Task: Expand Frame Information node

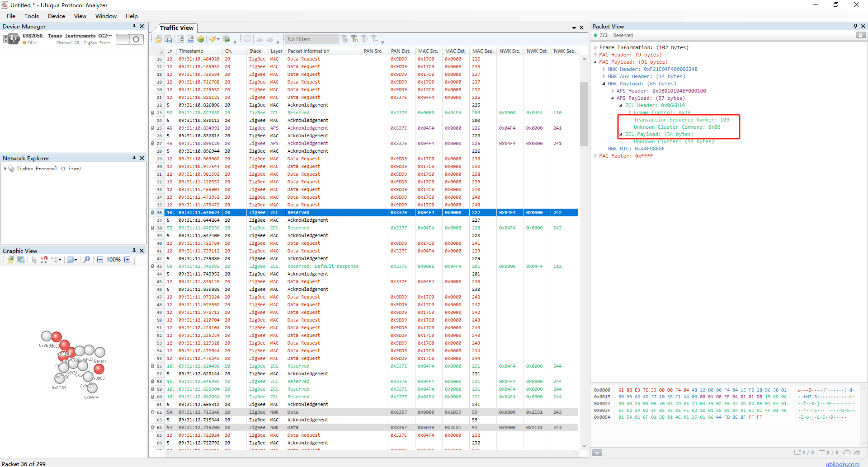Action: (595, 47)
